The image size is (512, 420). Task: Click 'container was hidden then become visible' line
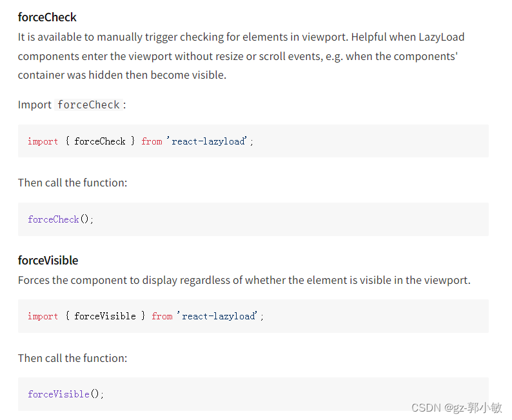(x=122, y=75)
